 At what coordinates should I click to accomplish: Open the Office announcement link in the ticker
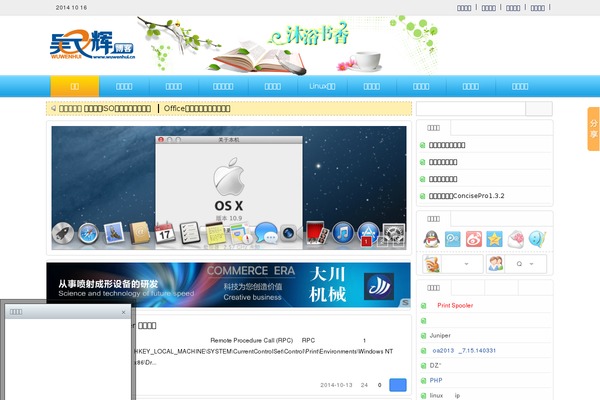point(197,108)
